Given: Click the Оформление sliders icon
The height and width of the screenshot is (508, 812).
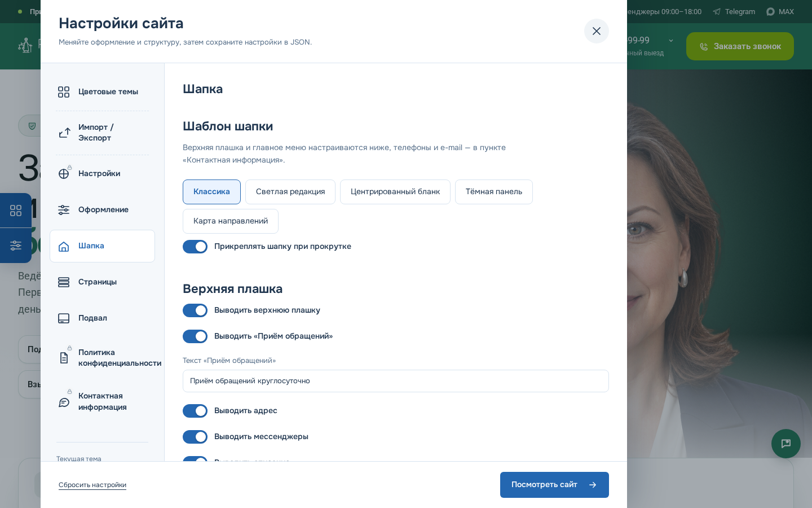Looking at the screenshot, I should 64,210.
